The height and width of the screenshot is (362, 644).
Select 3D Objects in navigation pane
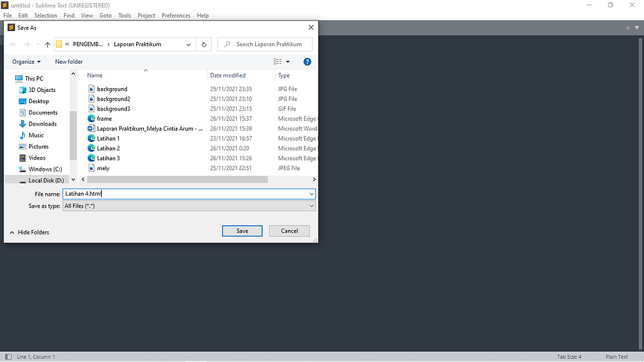[x=42, y=90]
